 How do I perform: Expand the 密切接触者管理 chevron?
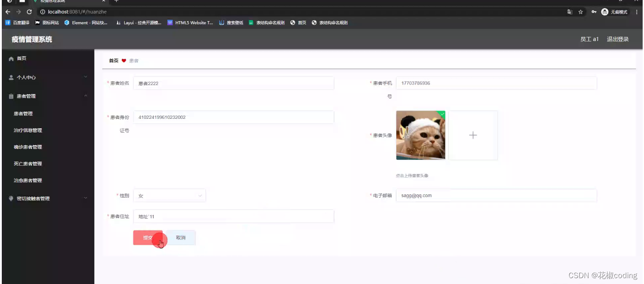coord(85,198)
